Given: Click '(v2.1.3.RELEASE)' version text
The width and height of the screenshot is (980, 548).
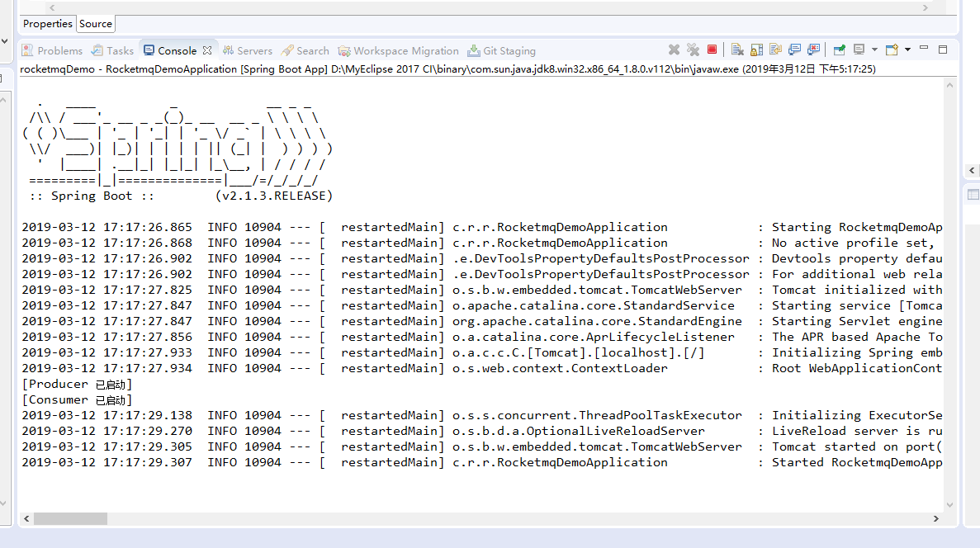Looking at the screenshot, I should tap(274, 196).
